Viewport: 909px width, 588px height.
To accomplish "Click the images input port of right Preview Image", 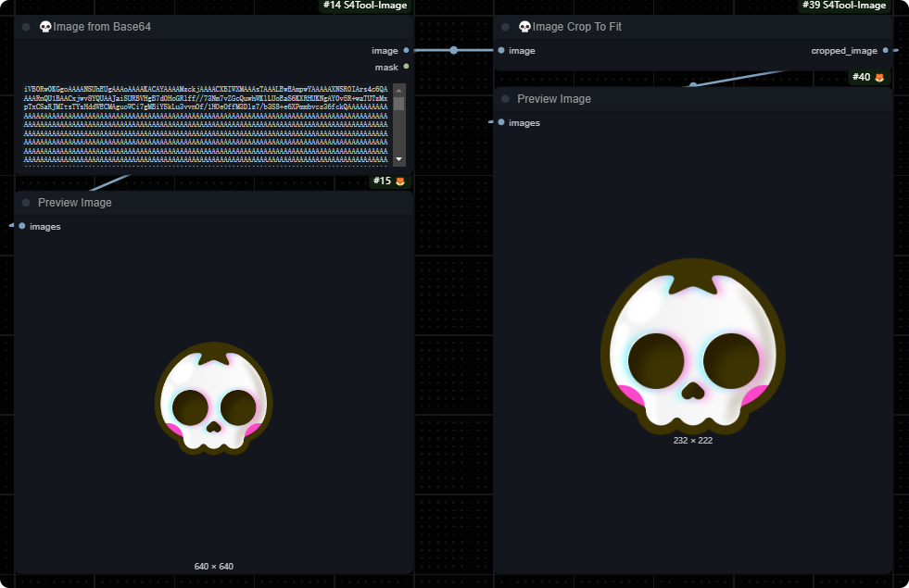I will coord(501,122).
